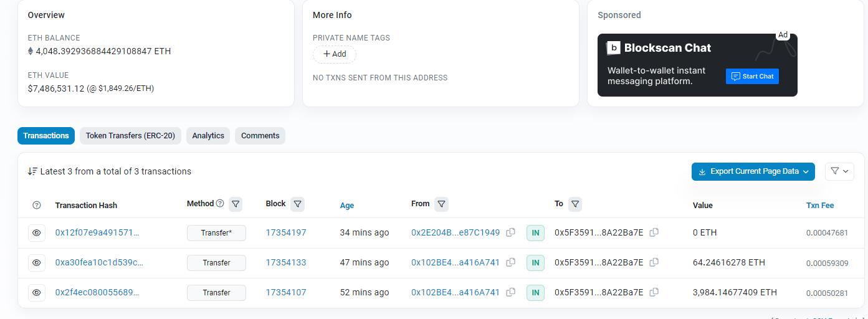The height and width of the screenshot is (319, 868).
Task: Click the Method column help icon
Action: [x=219, y=204]
